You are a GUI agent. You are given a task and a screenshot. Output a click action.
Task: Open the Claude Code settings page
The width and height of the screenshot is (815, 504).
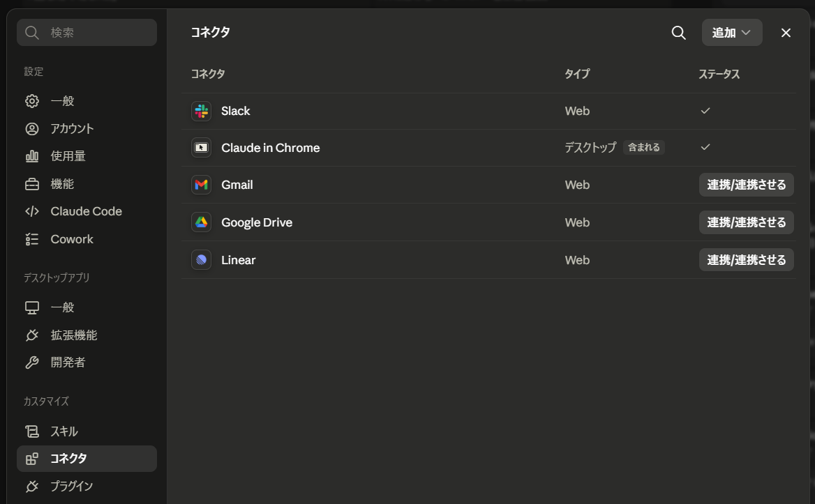[x=87, y=211]
